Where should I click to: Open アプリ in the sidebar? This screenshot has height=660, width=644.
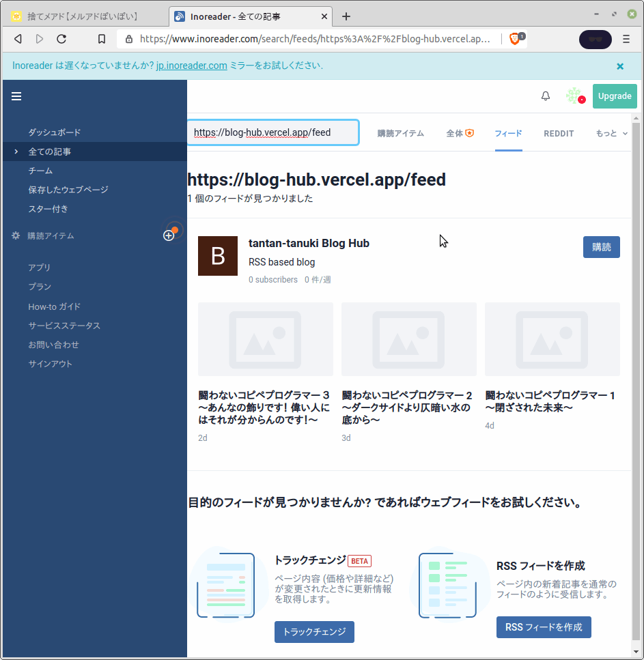(x=39, y=268)
